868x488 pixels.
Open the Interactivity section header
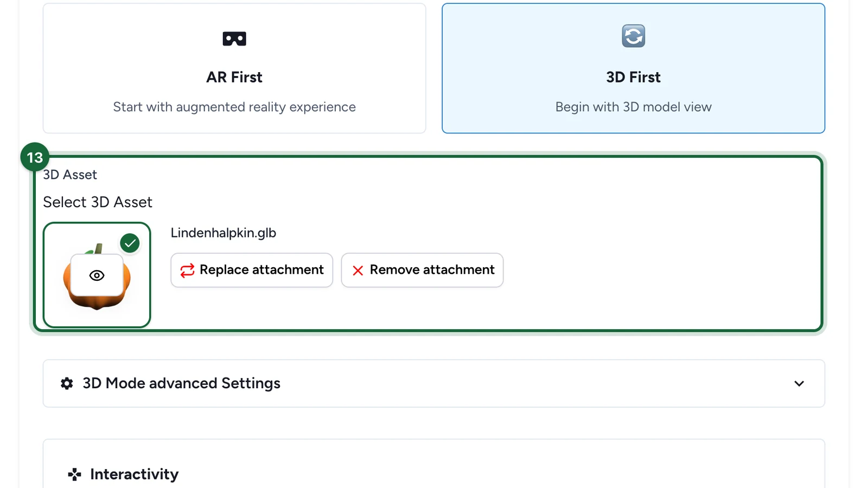pos(134,474)
